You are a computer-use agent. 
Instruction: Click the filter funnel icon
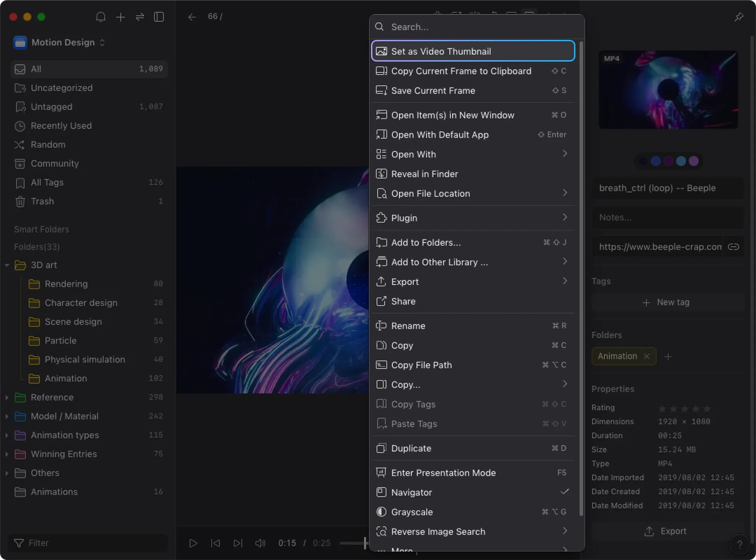(18, 543)
